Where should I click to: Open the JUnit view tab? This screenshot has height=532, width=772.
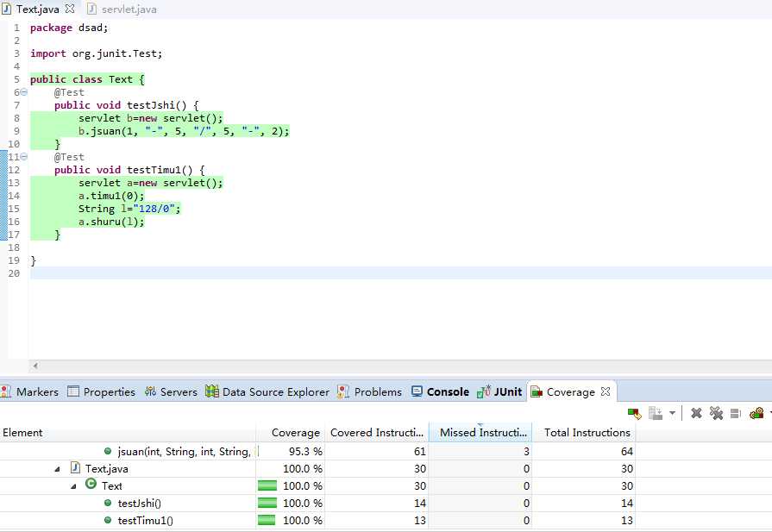click(x=499, y=391)
